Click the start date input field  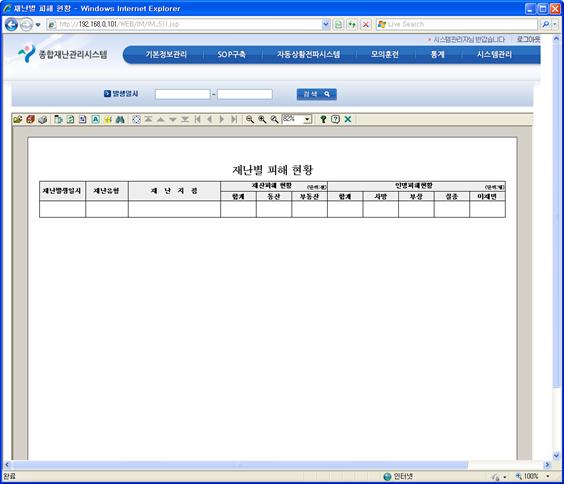pos(182,95)
